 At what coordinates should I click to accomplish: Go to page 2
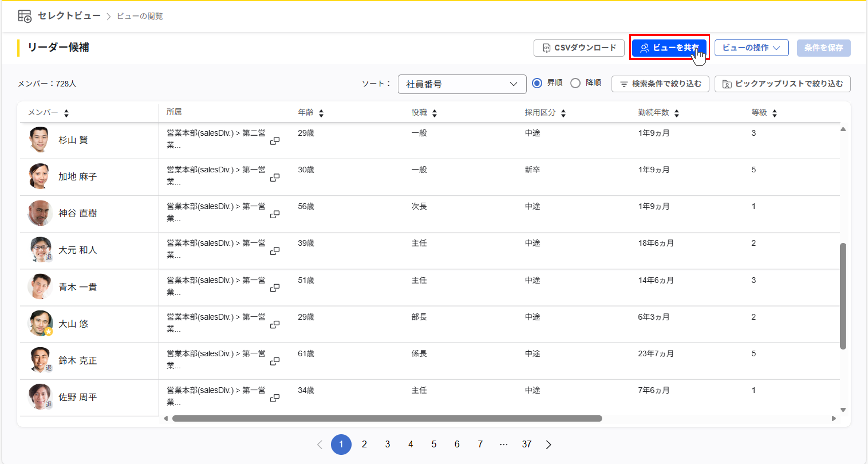tap(364, 444)
